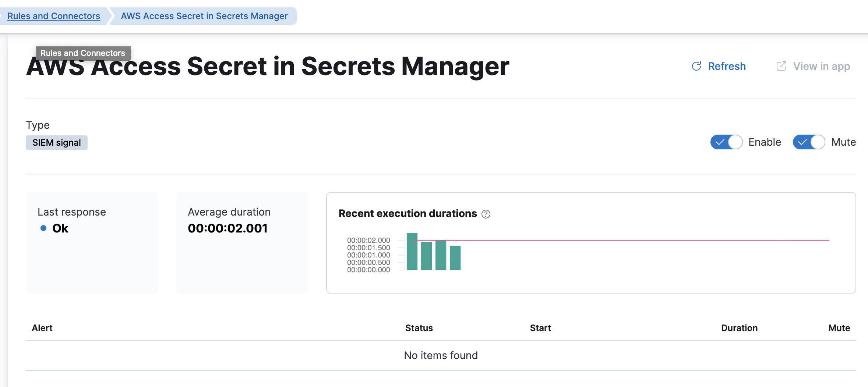Toggle the Enable switch off
The width and height of the screenshot is (868, 387).
point(726,142)
